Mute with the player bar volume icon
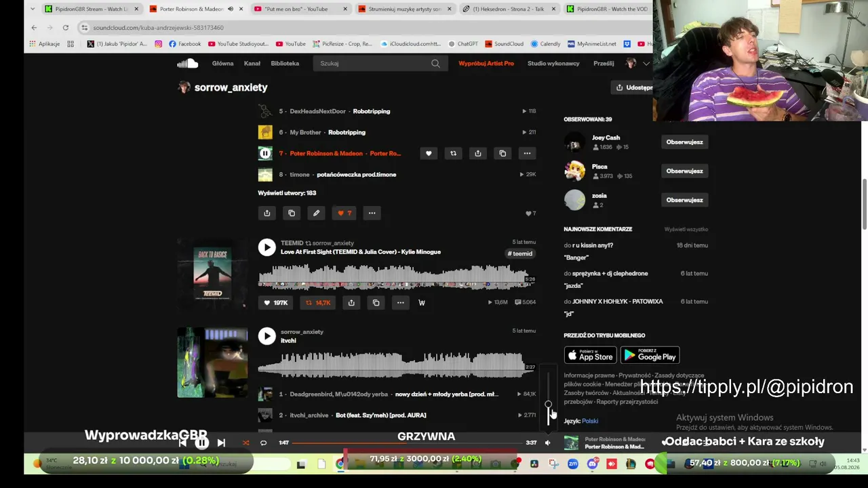The height and width of the screenshot is (488, 868). pos(547,443)
